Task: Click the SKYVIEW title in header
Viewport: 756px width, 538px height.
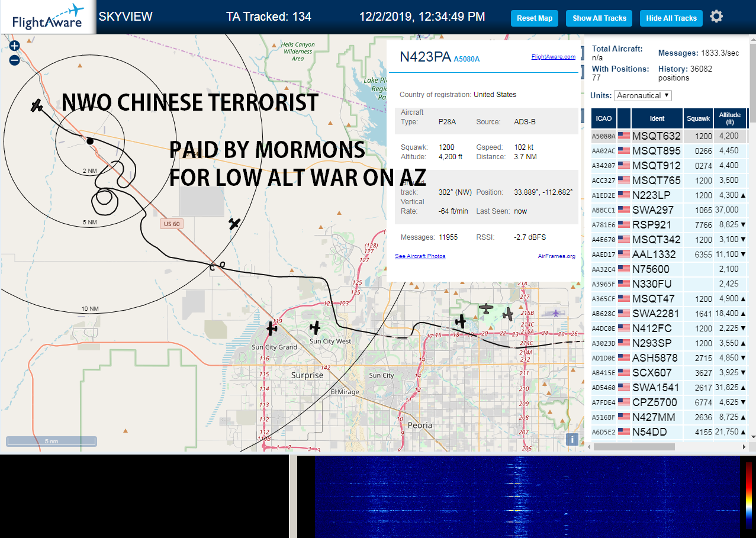Action: pos(125,17)
